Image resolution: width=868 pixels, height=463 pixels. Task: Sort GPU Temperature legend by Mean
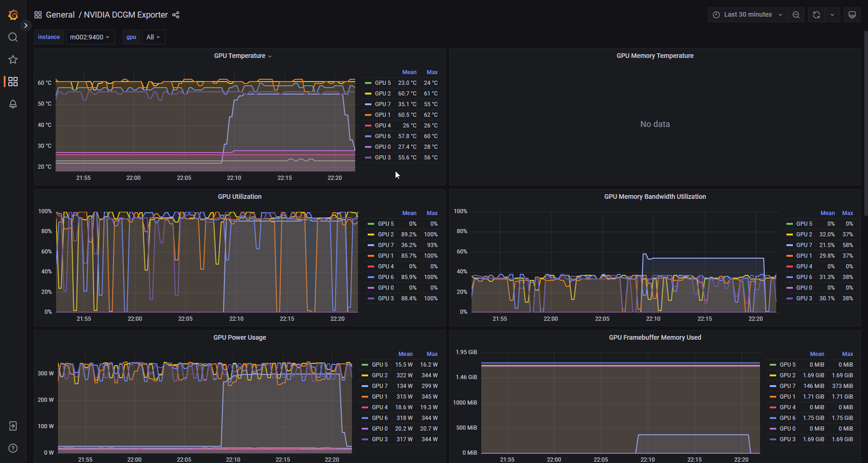click(409, 72)
